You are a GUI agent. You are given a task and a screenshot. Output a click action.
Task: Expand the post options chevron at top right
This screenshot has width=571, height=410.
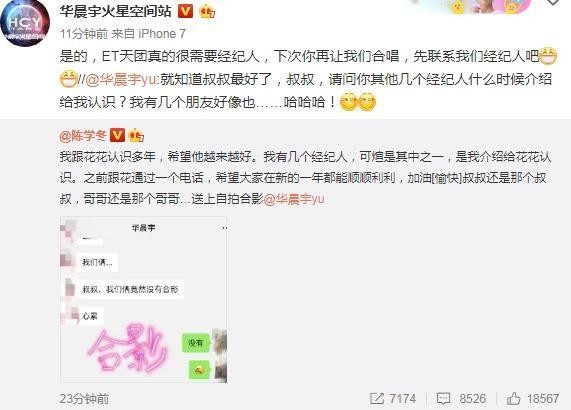[553, 3]
